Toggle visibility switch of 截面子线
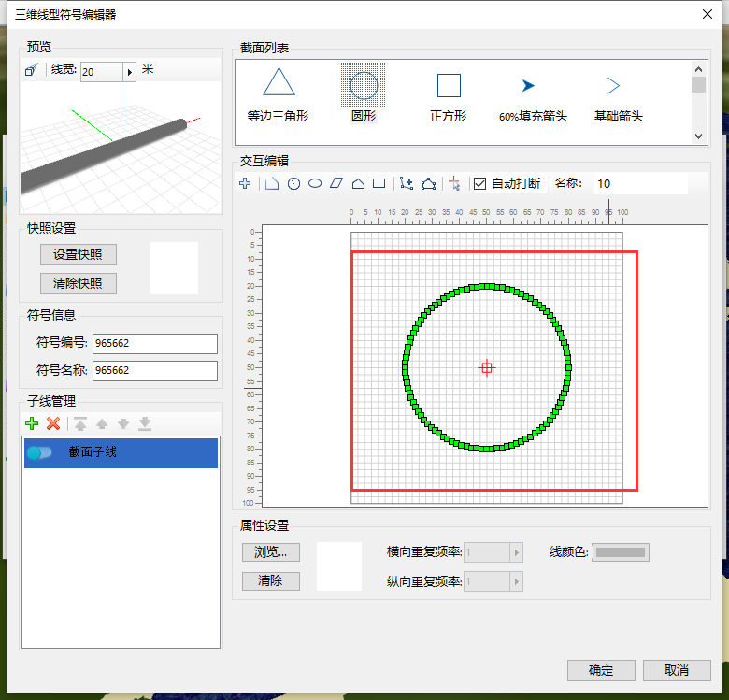The width and height of the screenshot is (729, 700). pos(39,452)
